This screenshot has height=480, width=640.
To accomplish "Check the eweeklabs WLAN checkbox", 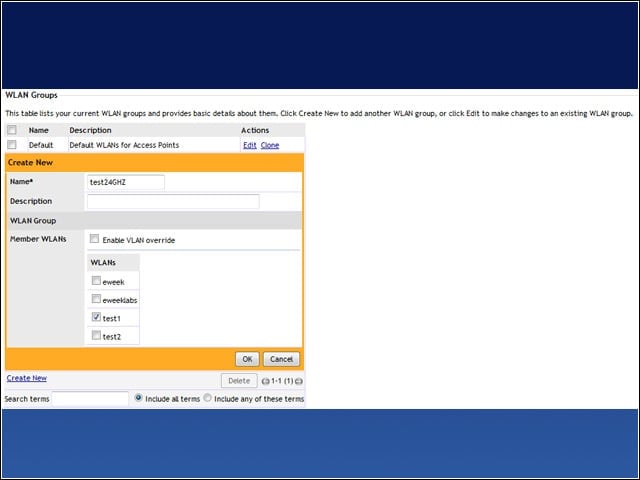I will click(96, 299).
